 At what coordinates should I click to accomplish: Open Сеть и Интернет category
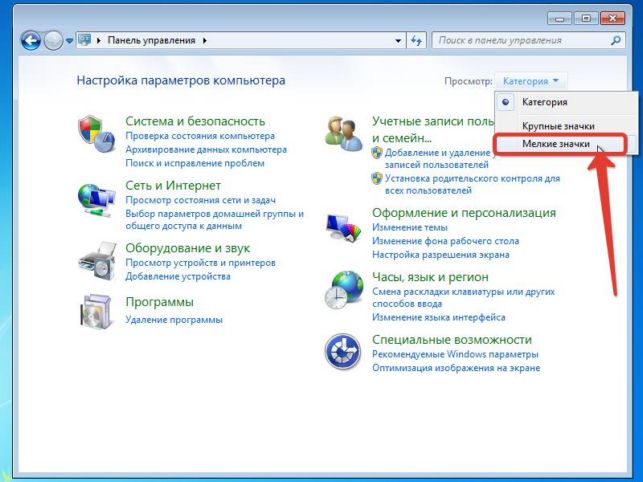[173, 185]
